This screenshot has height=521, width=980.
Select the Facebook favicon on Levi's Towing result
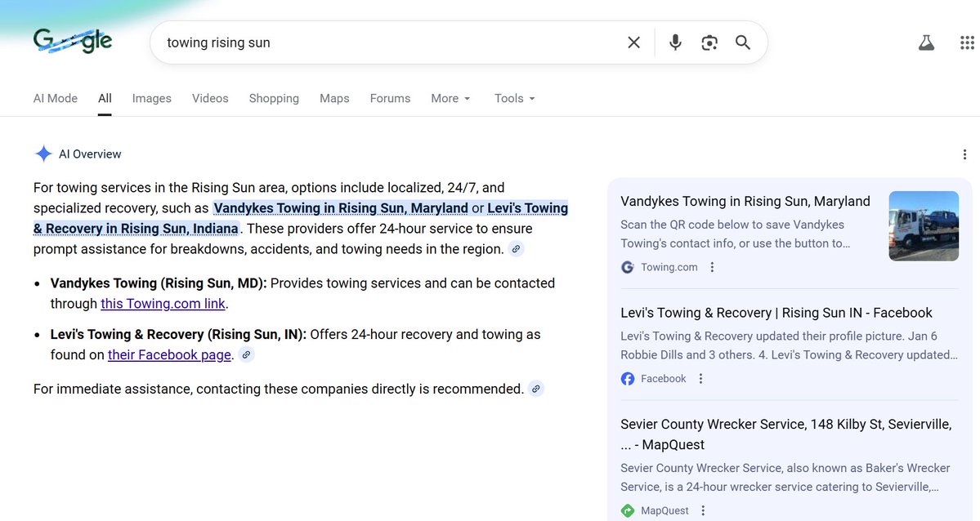pos(627,378)
